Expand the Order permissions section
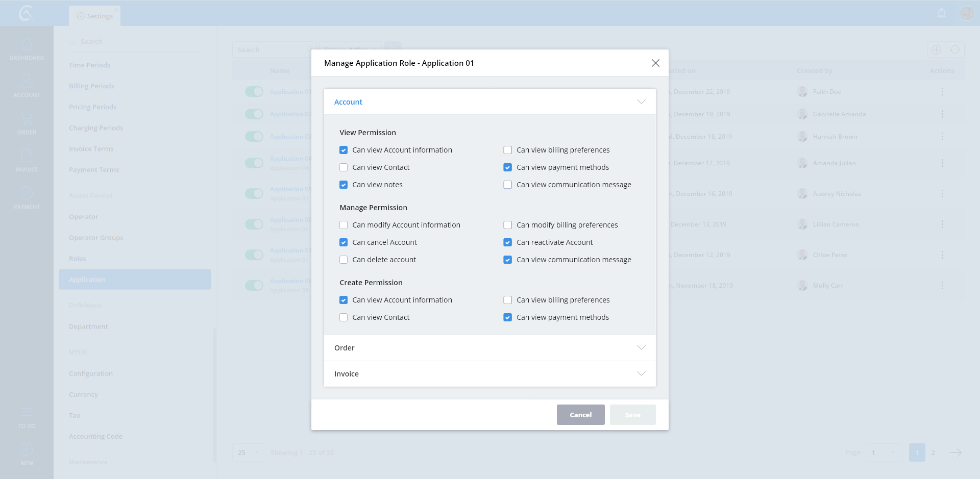This screenshot has height=479, width=980. [x=641, y=348]
